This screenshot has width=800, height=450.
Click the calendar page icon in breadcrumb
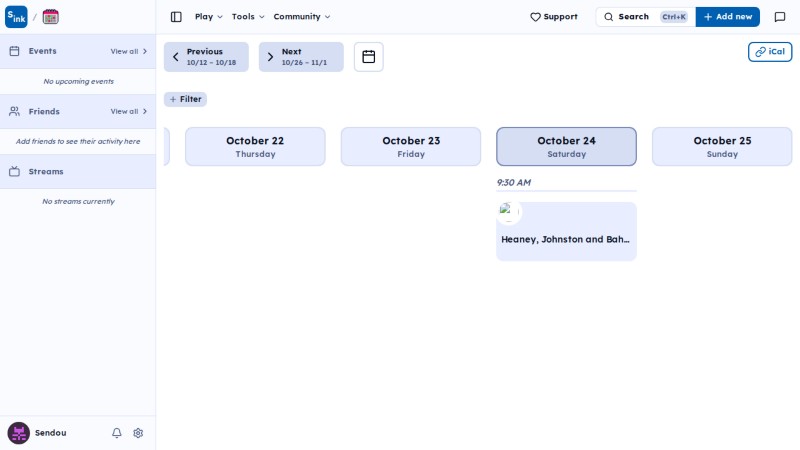click(51, 17)
